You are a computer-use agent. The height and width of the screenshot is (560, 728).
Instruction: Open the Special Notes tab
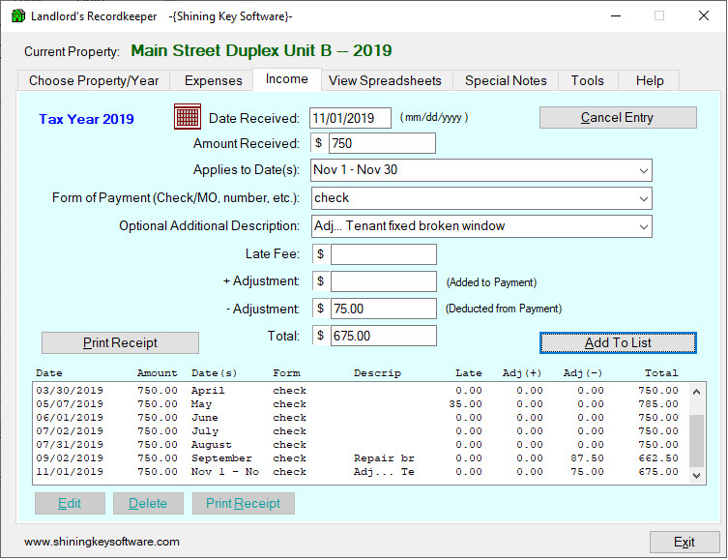pyautogui.click(x=506, y=80)
